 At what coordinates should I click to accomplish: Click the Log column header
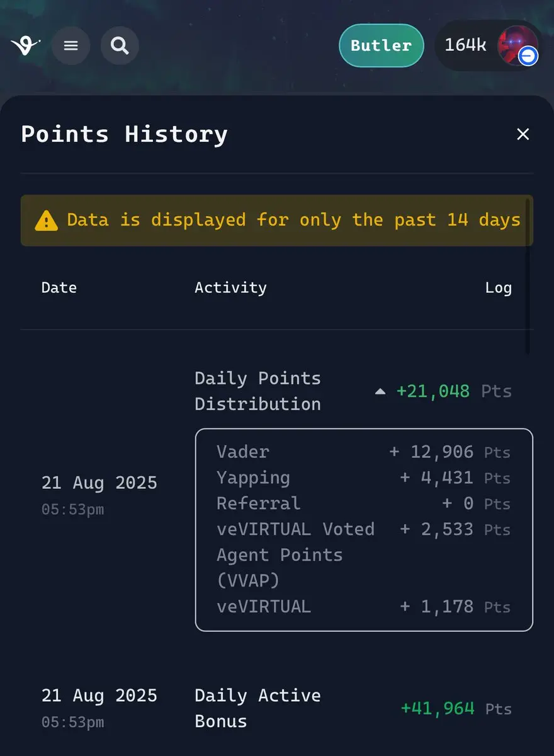coord(498,288)
